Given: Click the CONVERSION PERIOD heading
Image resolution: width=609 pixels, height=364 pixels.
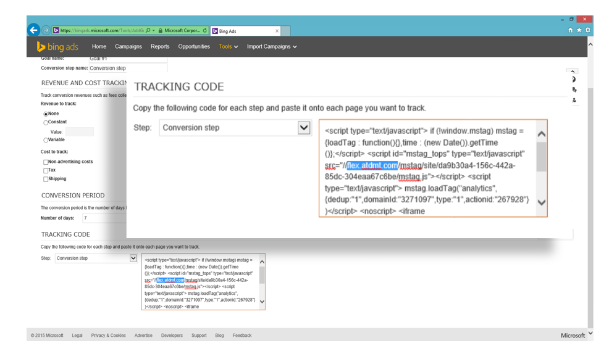Looking at the screenshot, I should click(x=73, y=196).
